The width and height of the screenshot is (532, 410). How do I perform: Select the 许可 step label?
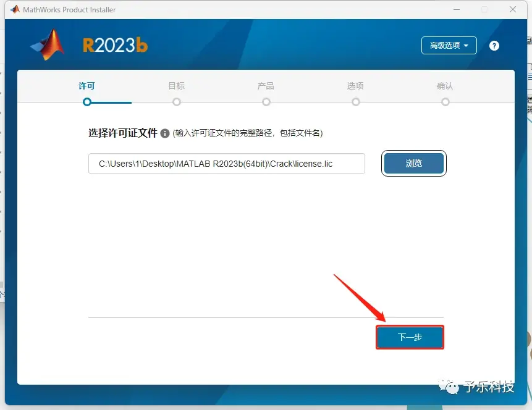coord(87,86)
